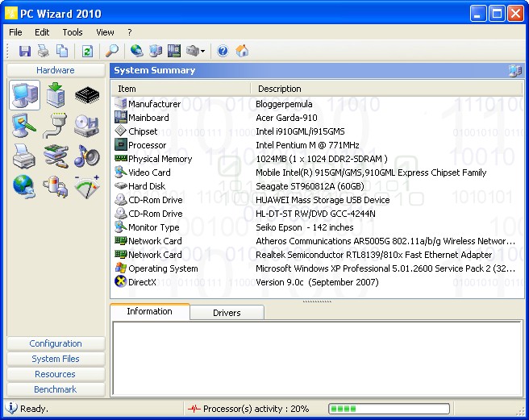Open the Edit menu
The width and height of the screenshot is (529, 420).
pos(42,32)
